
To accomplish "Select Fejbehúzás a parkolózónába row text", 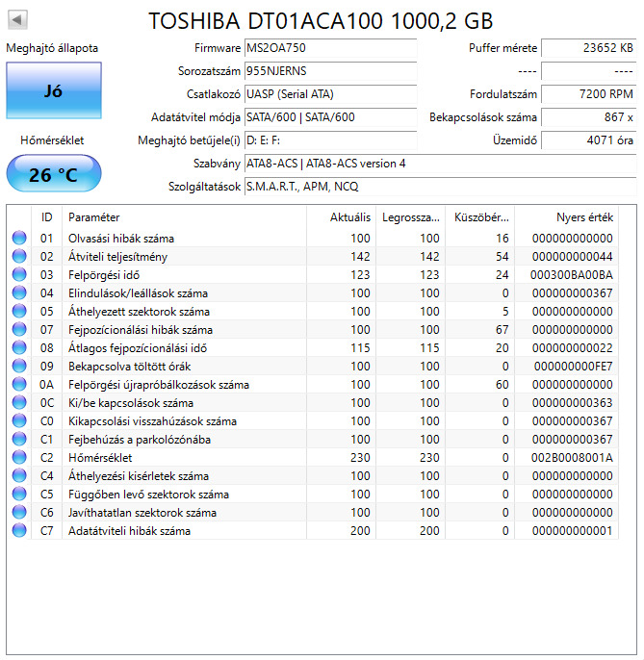I will coord(140,440).
